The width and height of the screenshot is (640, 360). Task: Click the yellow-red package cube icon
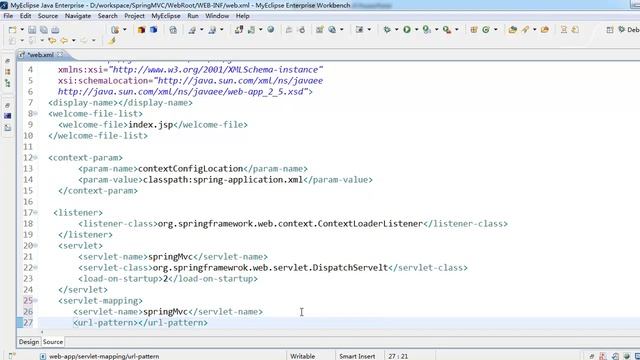point(142,30)
